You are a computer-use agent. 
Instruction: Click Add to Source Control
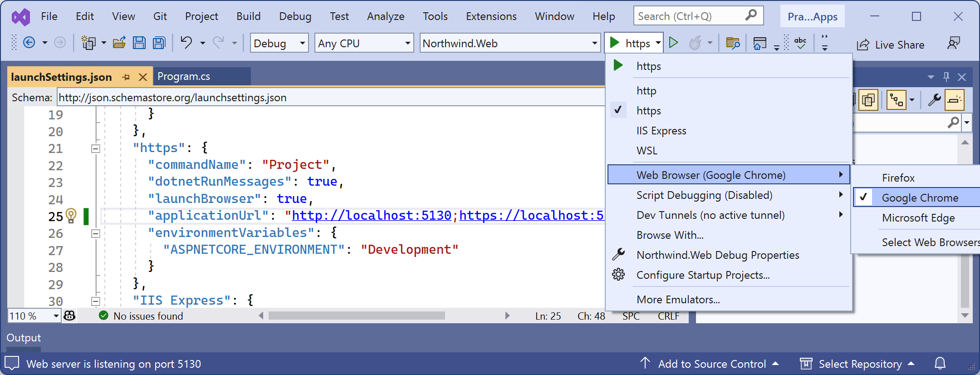click(710, 364)
